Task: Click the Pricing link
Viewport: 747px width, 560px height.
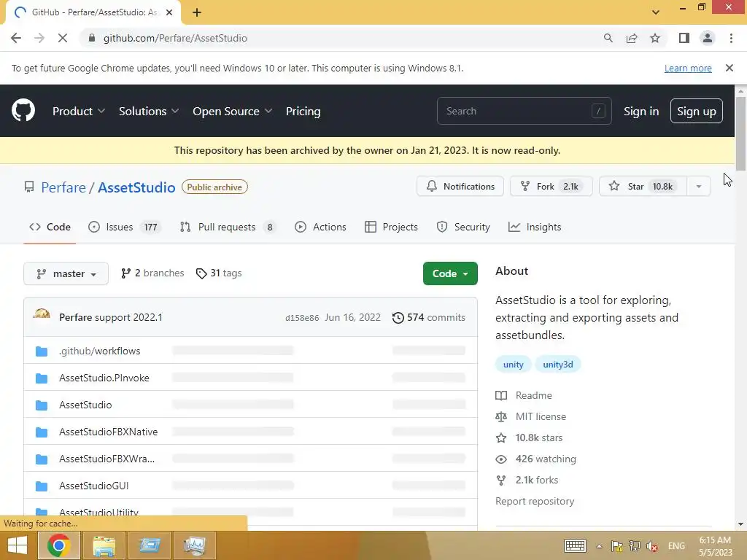Action: [303, 111]
